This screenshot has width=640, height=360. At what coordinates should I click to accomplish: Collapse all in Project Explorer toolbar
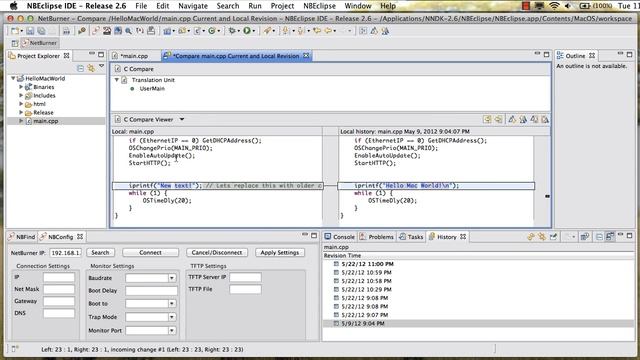coord(80,68)
